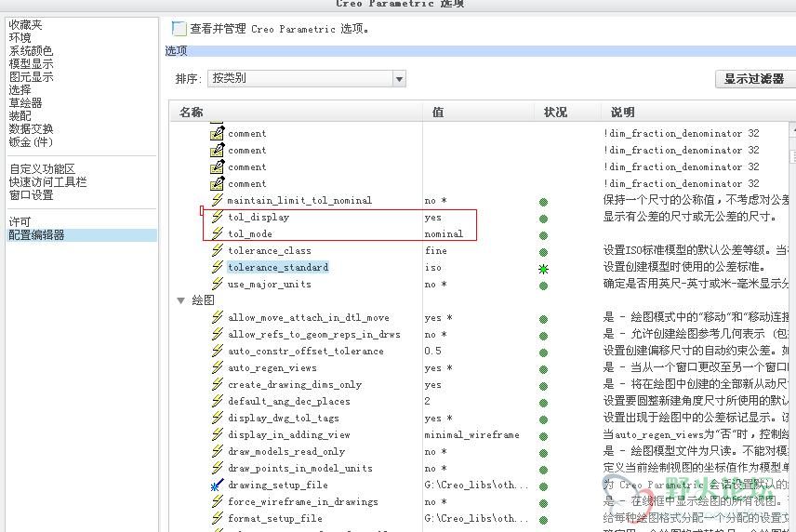
Task: Open the 选择 options page
Action: [x=20, y=90]
